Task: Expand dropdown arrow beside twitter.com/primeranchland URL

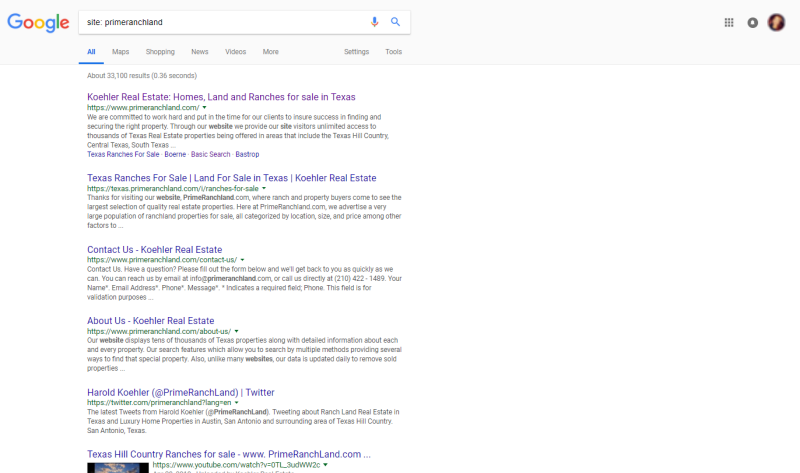Action: tap(236, 403)
